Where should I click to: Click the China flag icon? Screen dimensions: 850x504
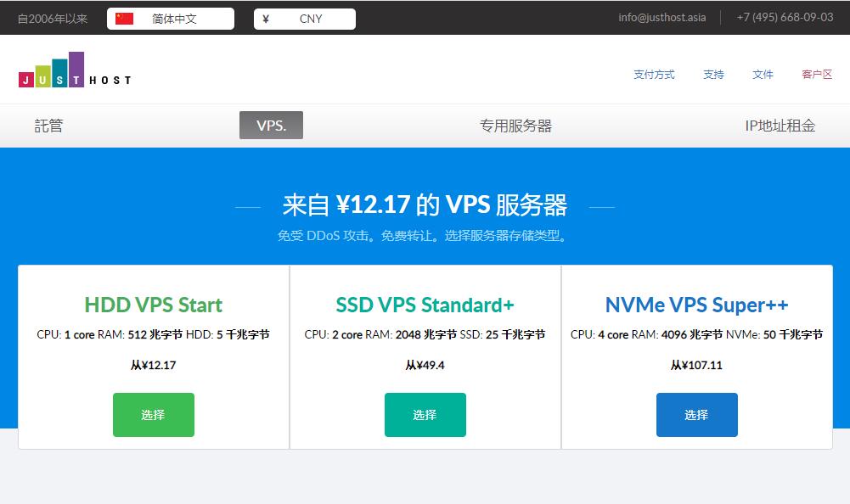click(124, 19)
